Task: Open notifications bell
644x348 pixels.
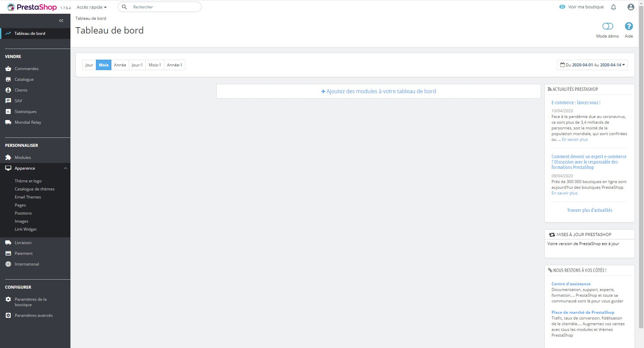Action: coord(613,7)
